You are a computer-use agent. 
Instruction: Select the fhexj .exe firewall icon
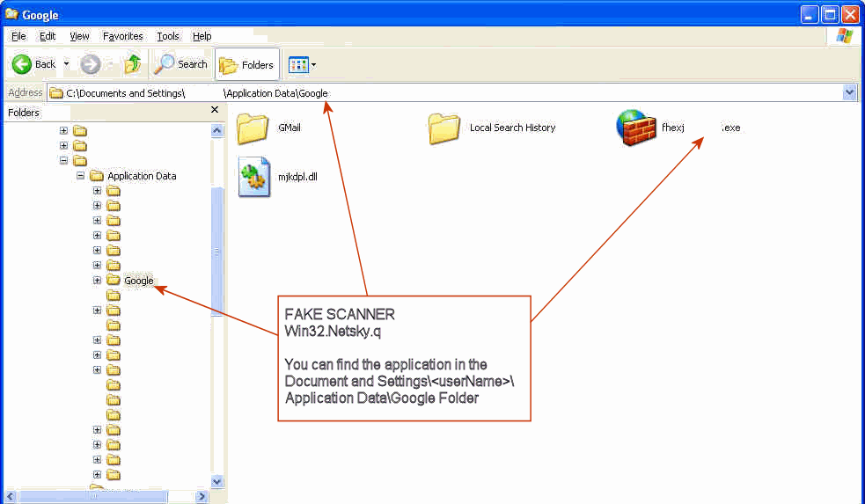coord(633,128)
